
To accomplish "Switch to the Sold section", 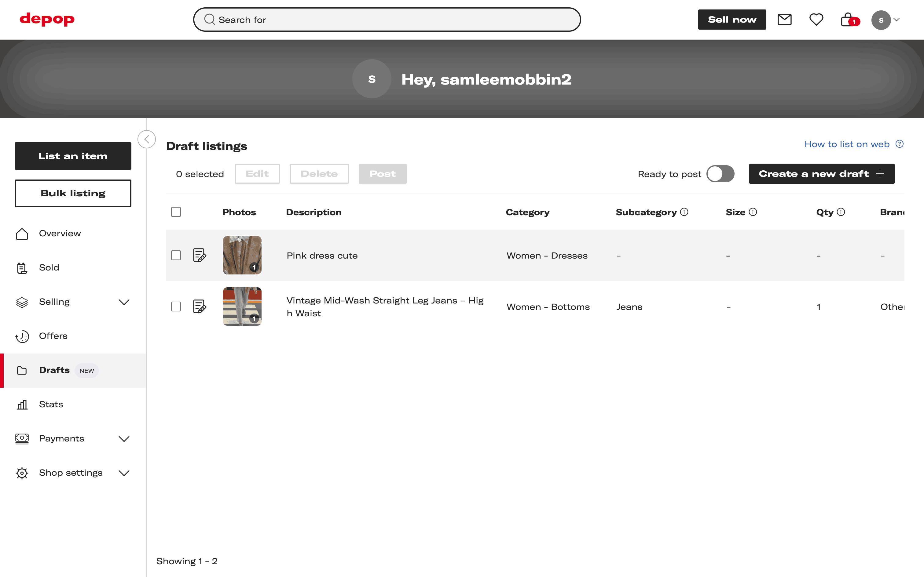I will pyautogui.click(x=49, y=267).
